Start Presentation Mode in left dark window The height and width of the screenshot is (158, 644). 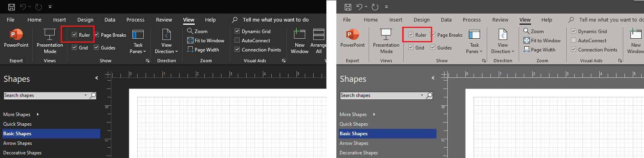50,41
